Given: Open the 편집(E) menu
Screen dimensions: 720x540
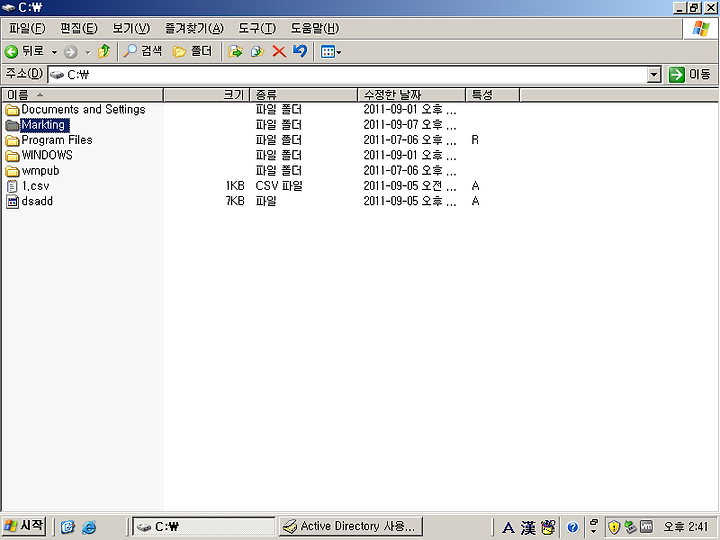Looking at the screenshot, I should (x=79, y=28).
